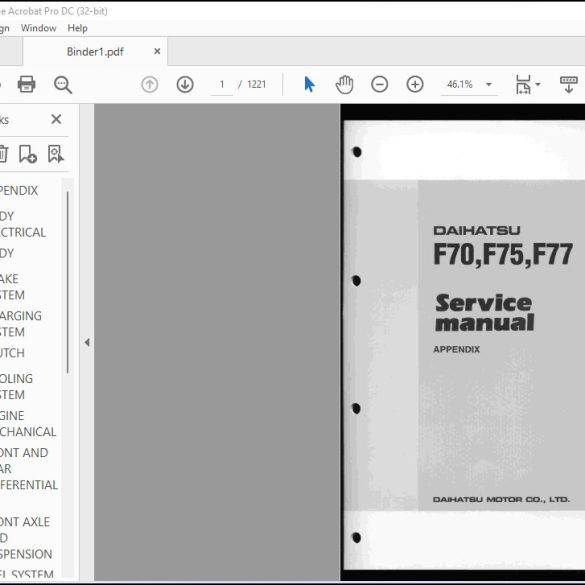585x585 pixels.
Task: Open the ENGINE MECHANICAL bookmark
Action: (28, 423)
